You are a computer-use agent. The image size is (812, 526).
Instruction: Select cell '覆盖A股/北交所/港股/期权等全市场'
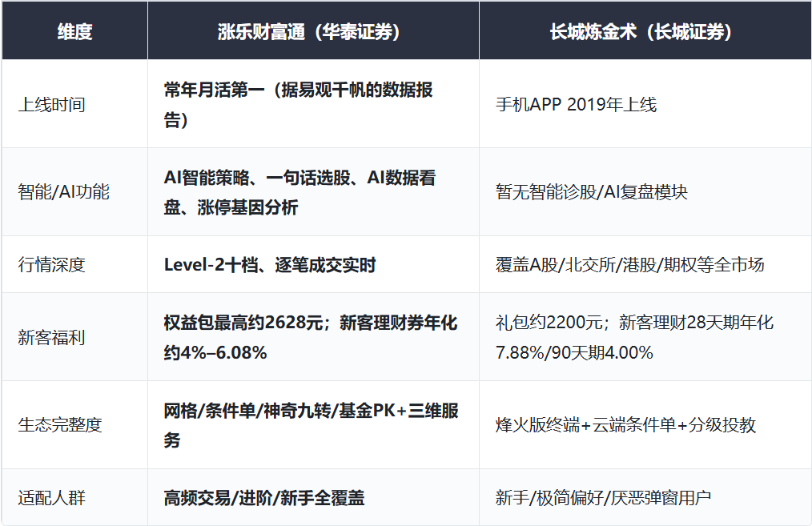(x=645, y=264)
